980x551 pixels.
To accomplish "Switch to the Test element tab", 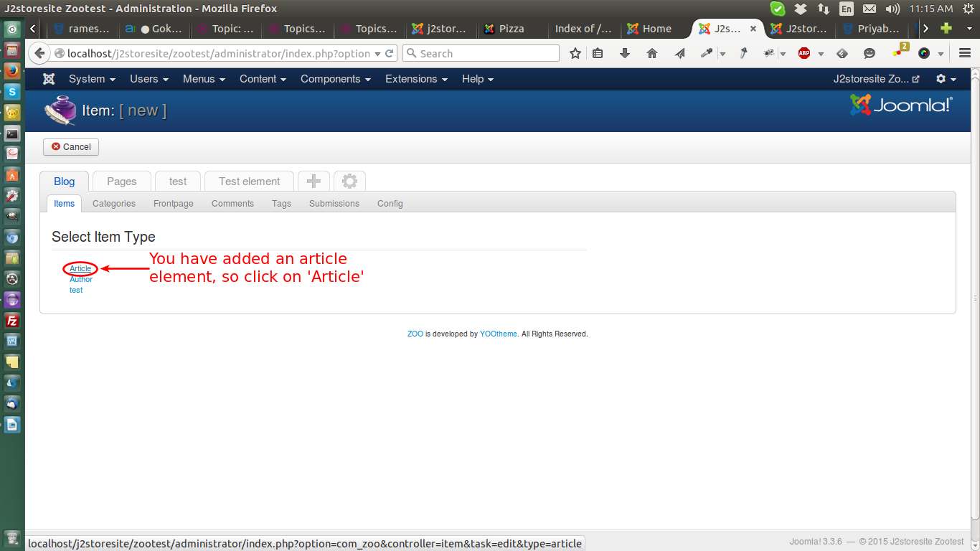I will pos(249,182).
